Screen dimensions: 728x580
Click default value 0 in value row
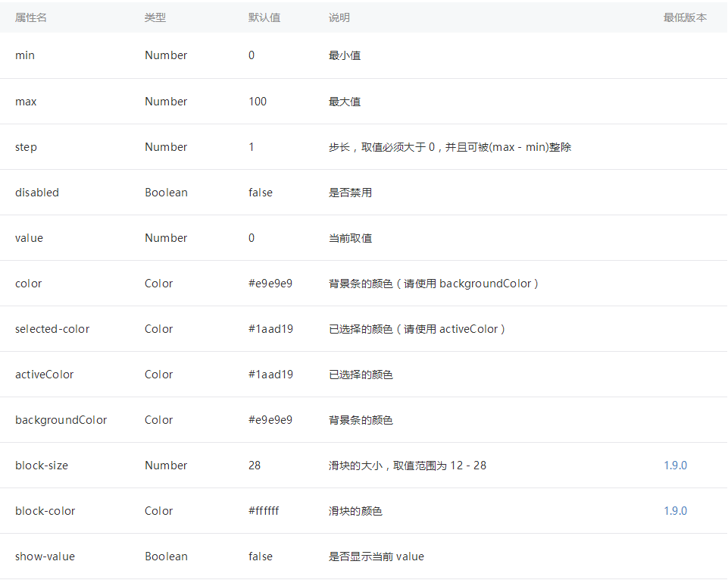[252, 238]
